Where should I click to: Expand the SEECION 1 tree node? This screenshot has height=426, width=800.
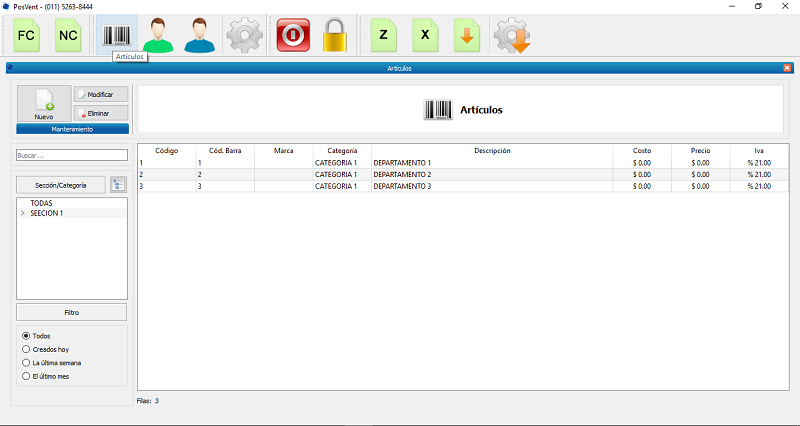coord(22,213)
